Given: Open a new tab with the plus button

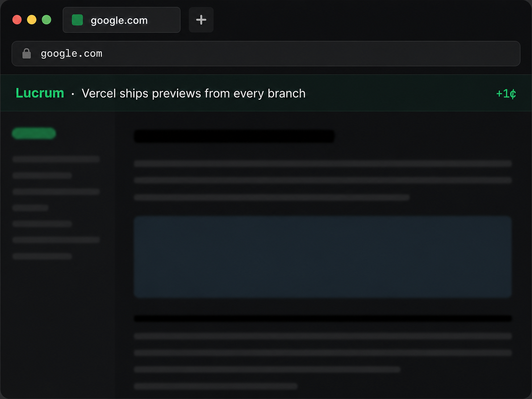Looking at the screenshot, I should (x=201, y=20).
